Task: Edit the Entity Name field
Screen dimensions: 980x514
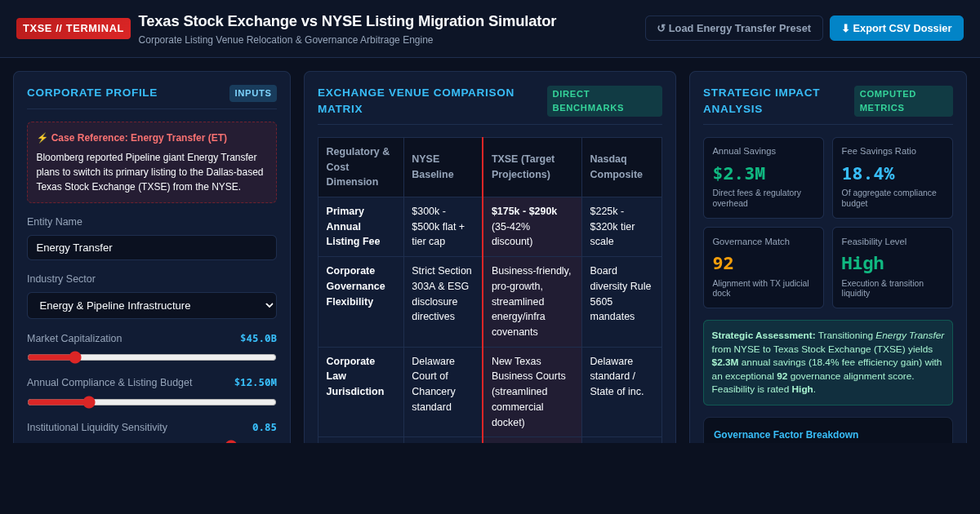Action: pyautogui.click(x=152, y=247)
